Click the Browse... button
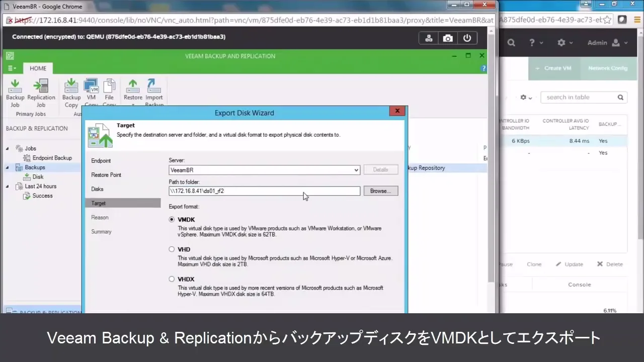 [380, 191]
